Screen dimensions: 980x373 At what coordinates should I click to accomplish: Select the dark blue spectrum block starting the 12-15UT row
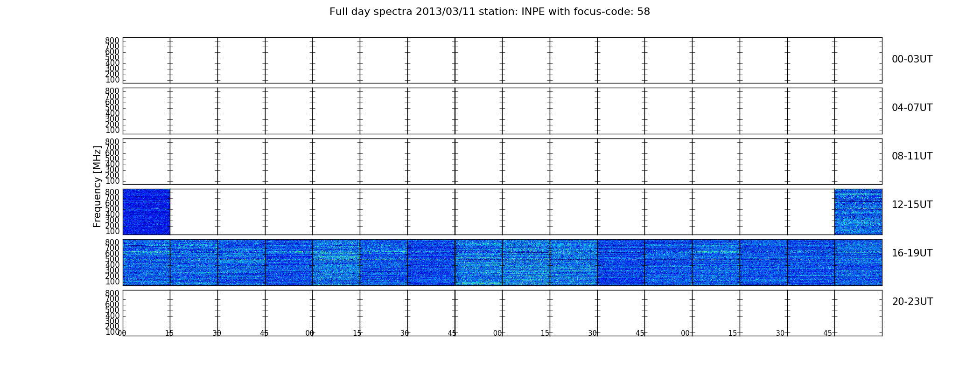(147, 212)
